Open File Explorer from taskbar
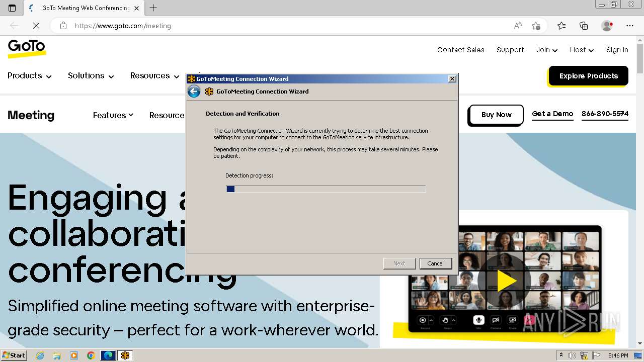644x362 pixels. coord(57,355)
